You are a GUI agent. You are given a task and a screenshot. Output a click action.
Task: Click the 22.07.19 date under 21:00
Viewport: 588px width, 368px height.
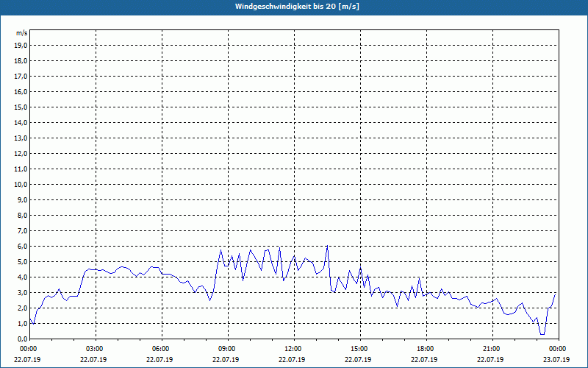coord(490,359)
